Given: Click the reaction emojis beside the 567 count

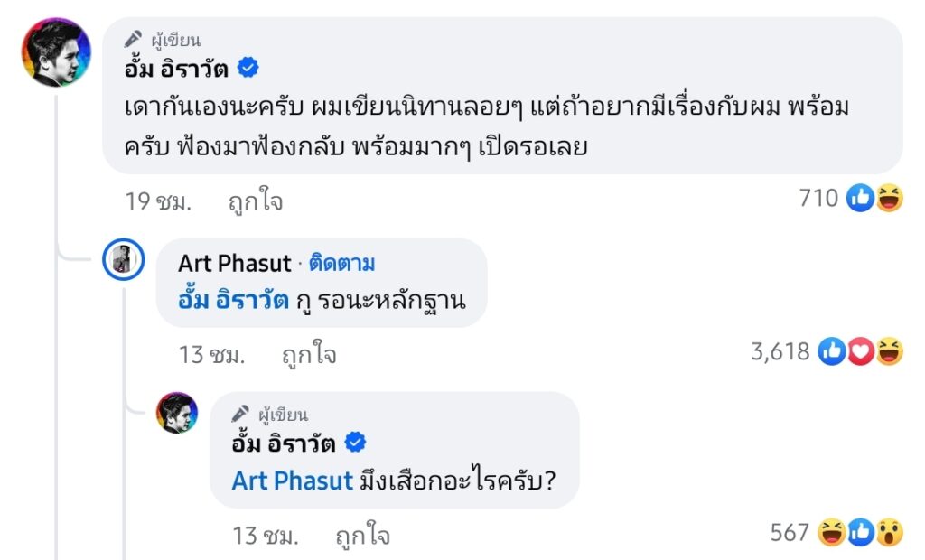Looking at the screenshot, I should tap(860, 534).
